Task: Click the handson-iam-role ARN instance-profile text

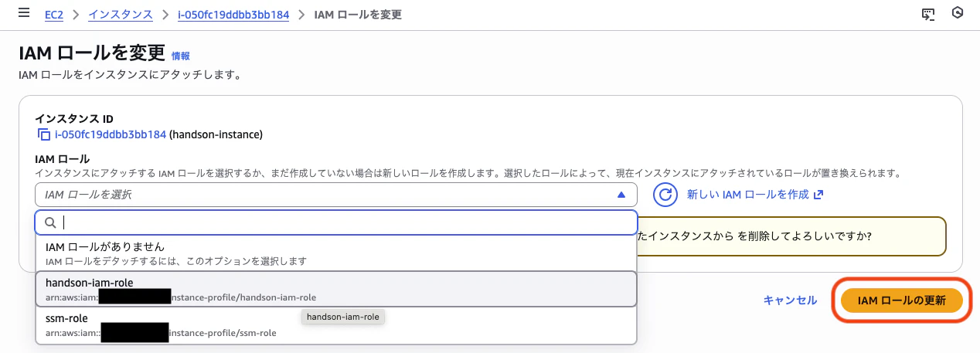Action: coord(243,297)
